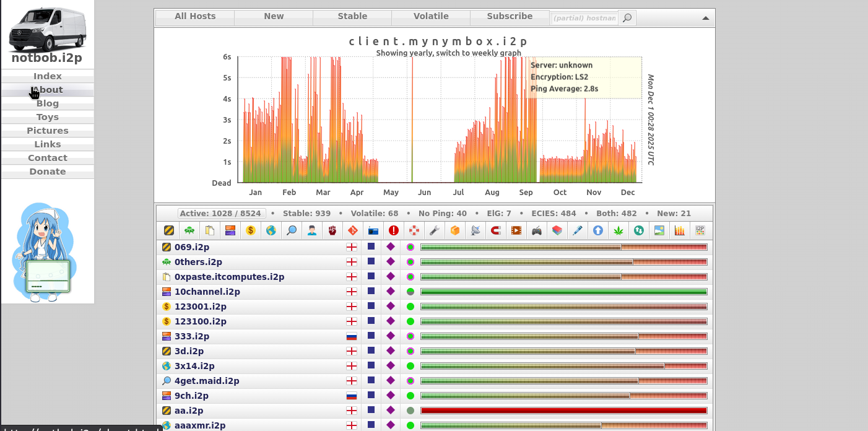Click the red uptime bar for aa.i2p
The width and height of the screenshot is (868, 431).
pos(563,411)
